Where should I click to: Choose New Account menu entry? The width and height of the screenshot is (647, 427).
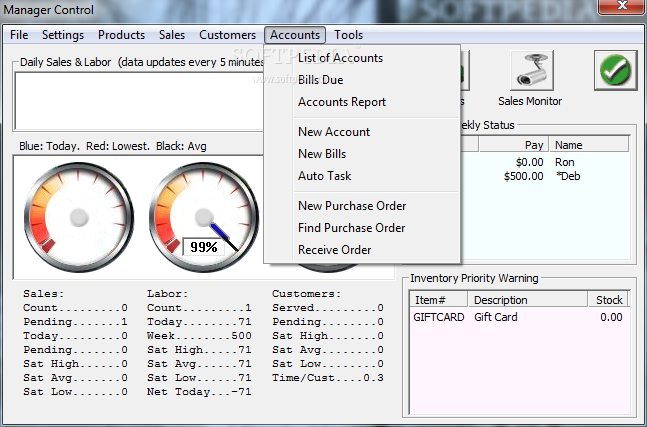[362, 132]
